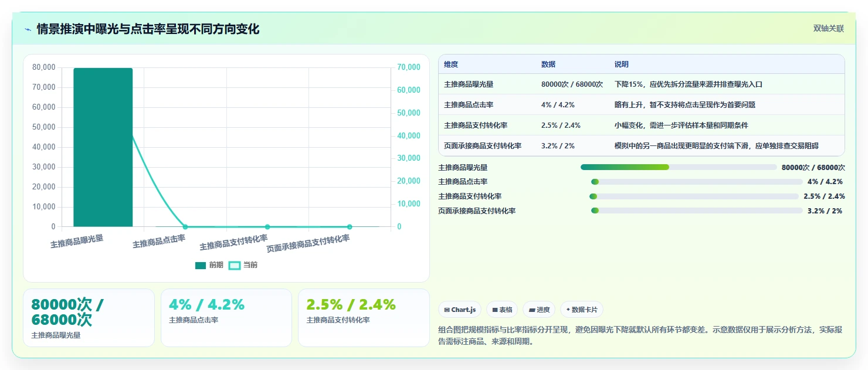
Task: Click the 80000次 / 68000次 table cell
Action: click(x=572, y=84)
